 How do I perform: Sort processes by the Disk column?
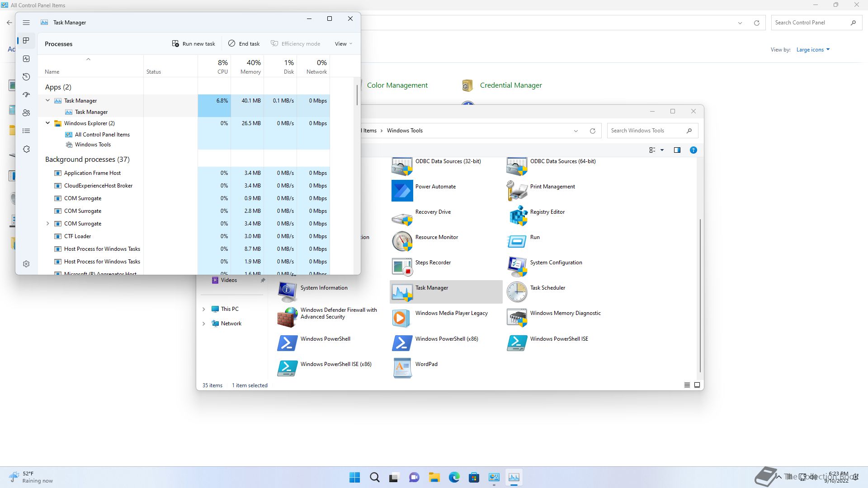[x=280, y=66]
